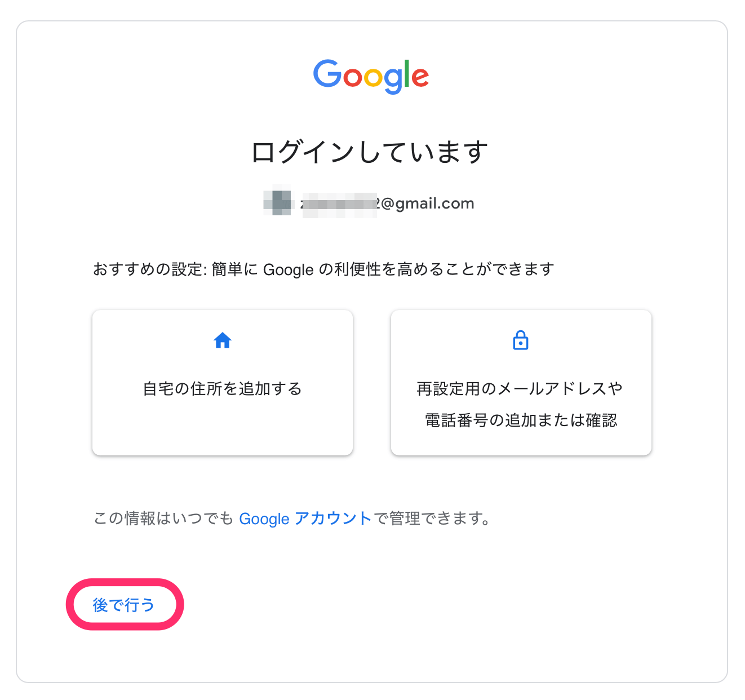Click the blue home icon
Image resolution: width=745 pixels, height=700 pixels.
point(223,341)
